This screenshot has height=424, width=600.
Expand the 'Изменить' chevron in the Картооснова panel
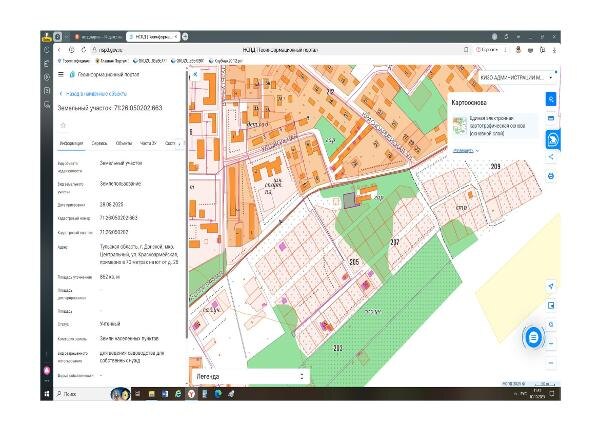pos(477,151)
